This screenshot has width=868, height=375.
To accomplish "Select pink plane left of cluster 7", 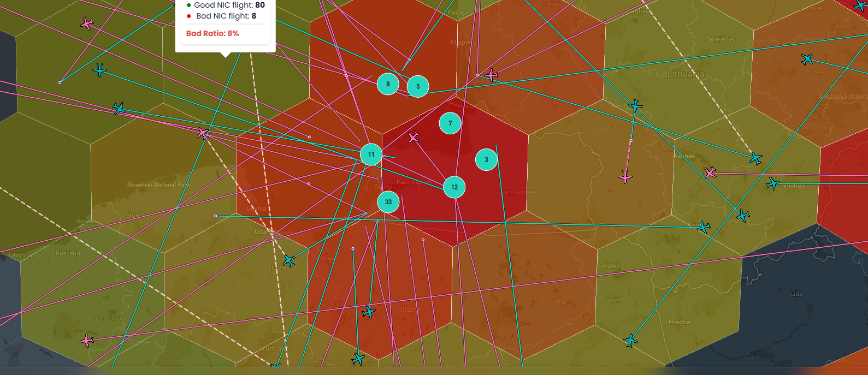I will click(414, 137).
